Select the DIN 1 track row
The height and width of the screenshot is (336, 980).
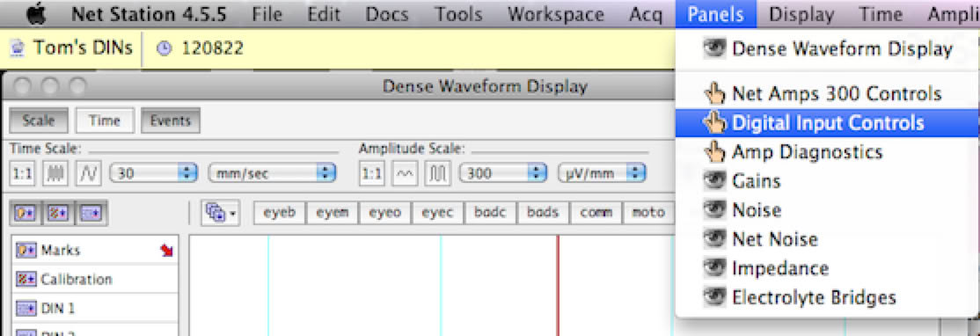tap(95, 309)
